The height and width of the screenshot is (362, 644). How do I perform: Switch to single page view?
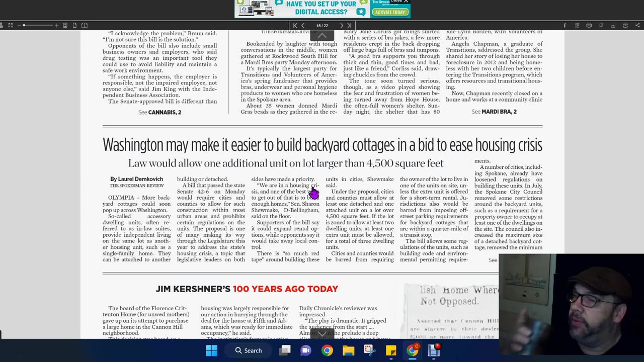(x=74, y=25)
